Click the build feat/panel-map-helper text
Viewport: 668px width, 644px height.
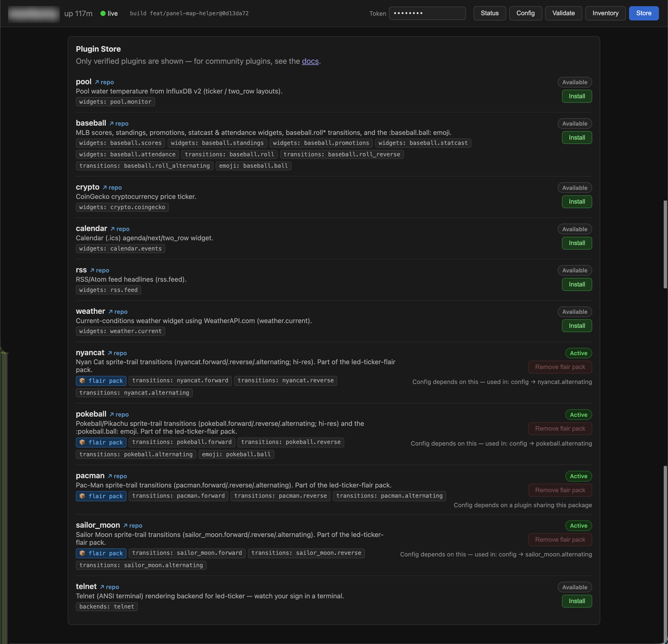[x=189, y=13]
